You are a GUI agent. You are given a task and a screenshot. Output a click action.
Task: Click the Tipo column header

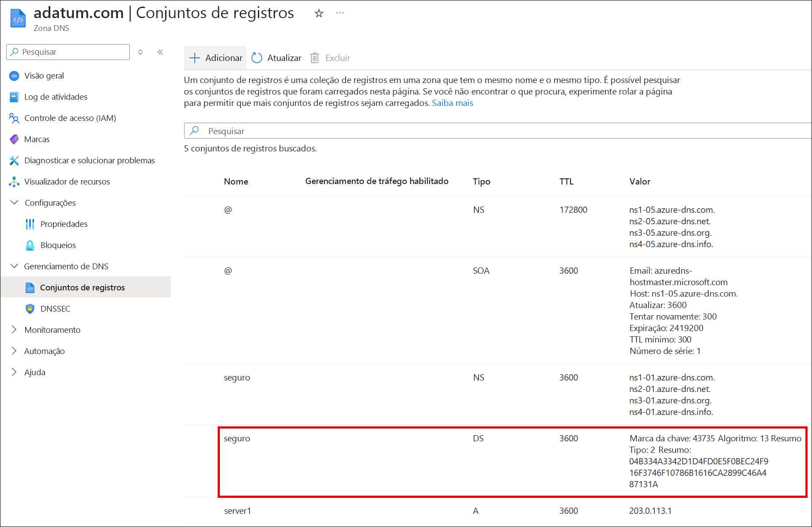tap(481, 181)
